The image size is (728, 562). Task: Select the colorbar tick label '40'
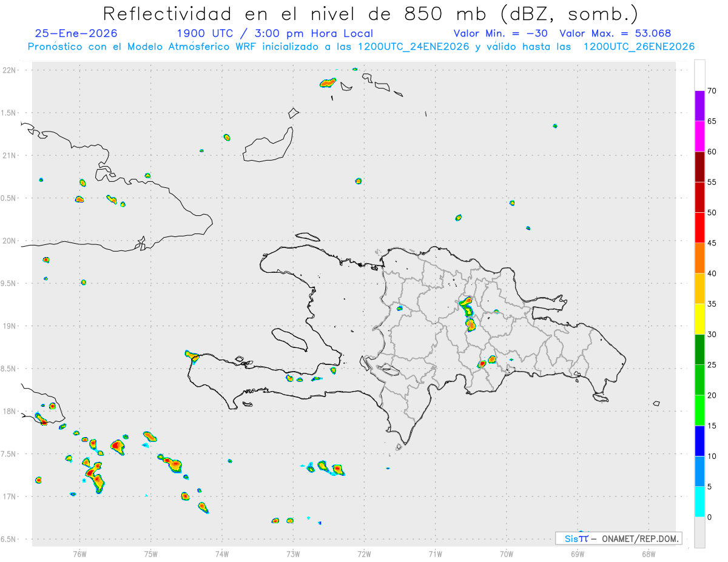click(x=712, y=273)
